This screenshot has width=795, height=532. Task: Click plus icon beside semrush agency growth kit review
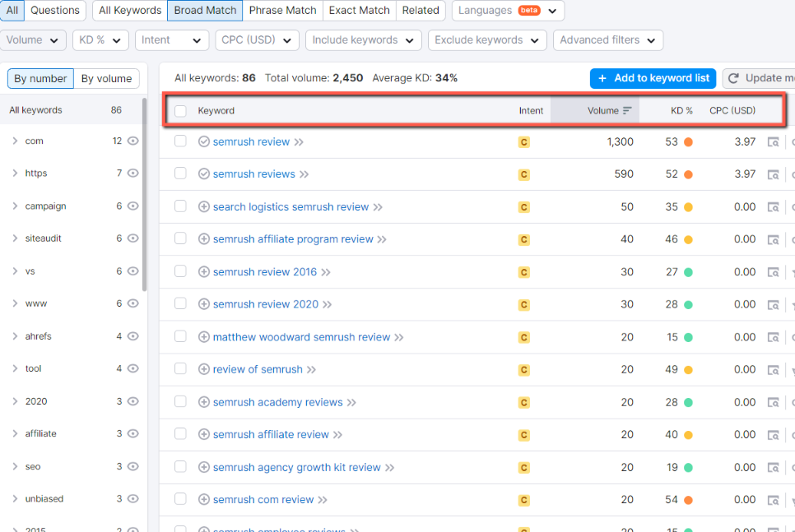pyautogui.click(x=204, y=467)
